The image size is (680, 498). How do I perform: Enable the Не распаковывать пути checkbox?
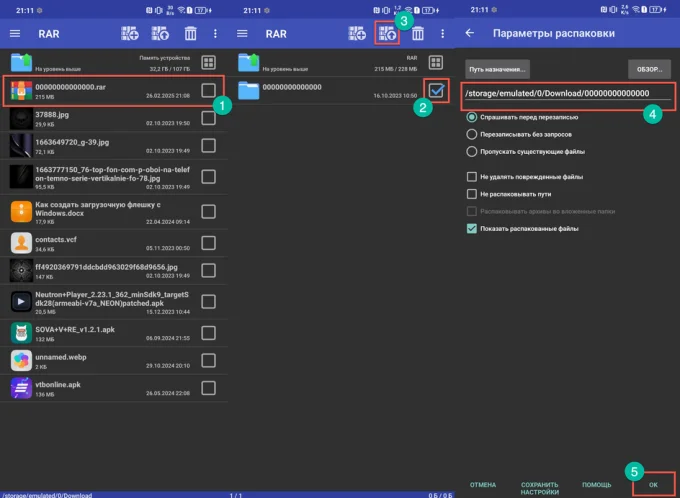(471, 194)
